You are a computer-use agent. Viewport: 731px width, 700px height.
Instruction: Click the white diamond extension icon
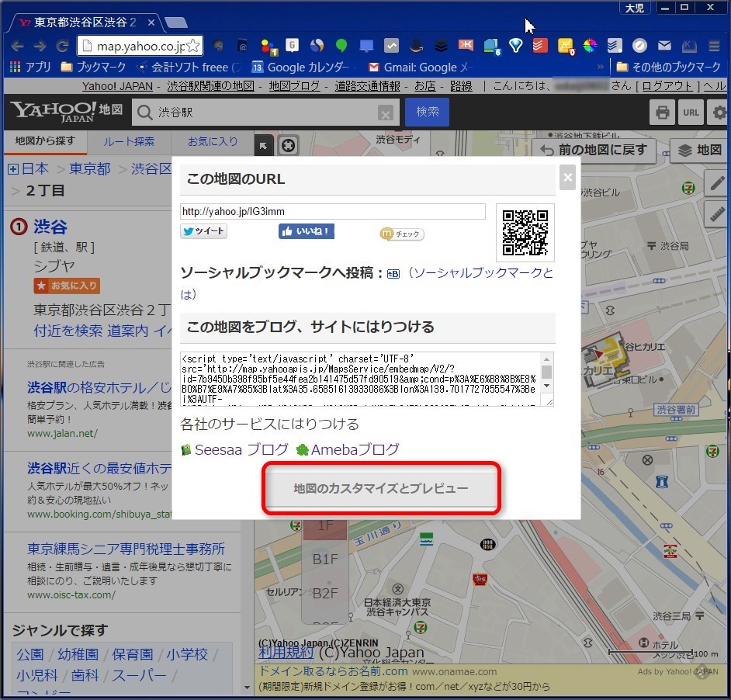point(515,45)
